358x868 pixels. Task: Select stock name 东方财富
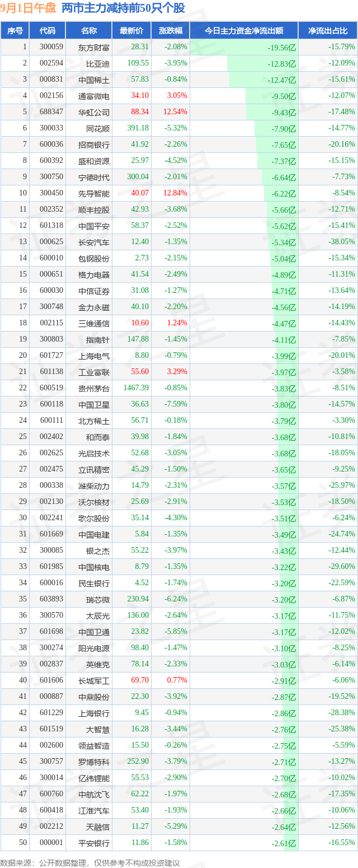[95, 47]
